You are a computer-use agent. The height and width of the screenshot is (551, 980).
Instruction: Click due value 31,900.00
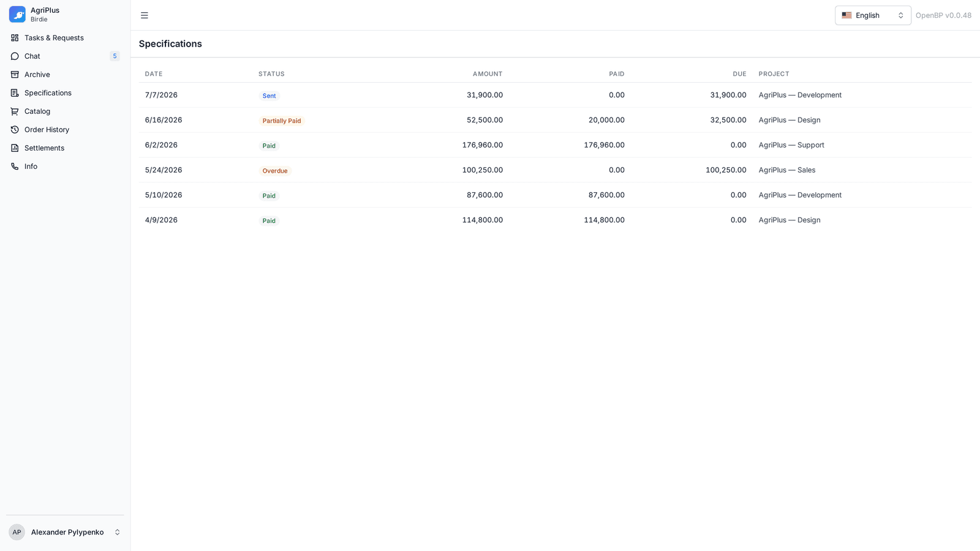[x=728, y=95]
